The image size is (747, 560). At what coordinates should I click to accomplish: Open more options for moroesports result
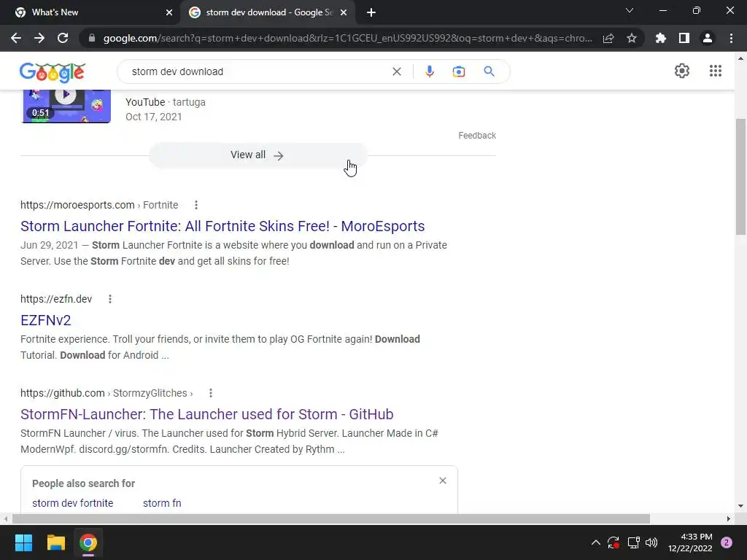coord(196,205)
